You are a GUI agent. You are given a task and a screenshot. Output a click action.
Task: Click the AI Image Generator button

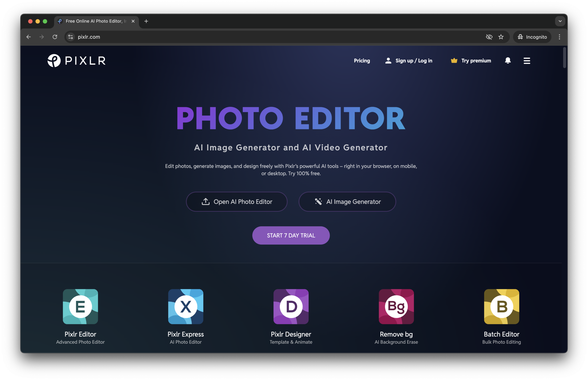point(347,202)
